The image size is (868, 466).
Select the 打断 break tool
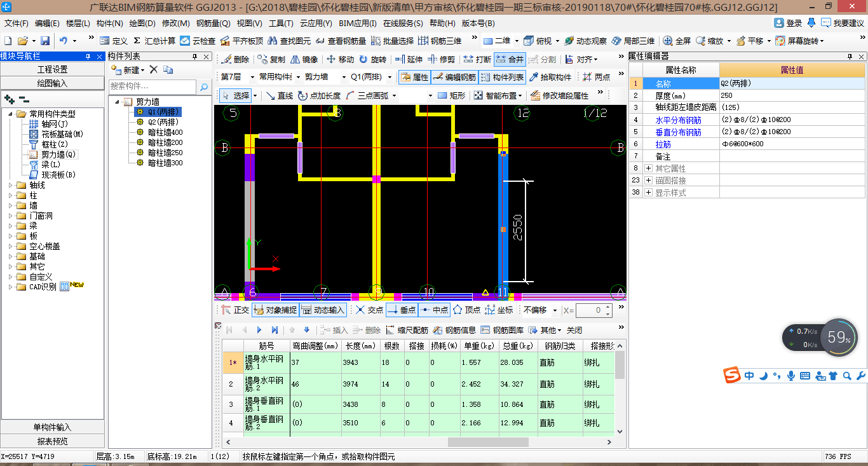(477, 60)
